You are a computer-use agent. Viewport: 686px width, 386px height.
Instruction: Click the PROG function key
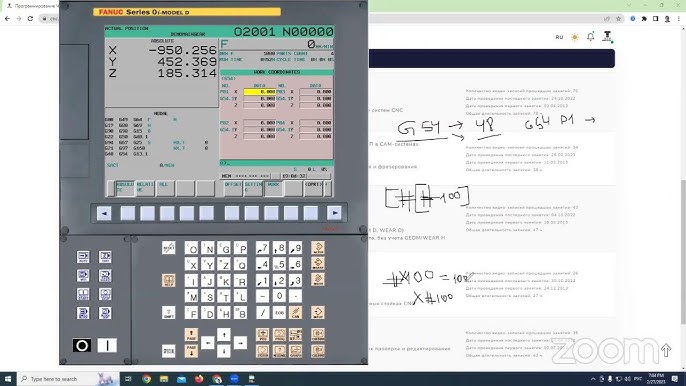pos(279,335)
